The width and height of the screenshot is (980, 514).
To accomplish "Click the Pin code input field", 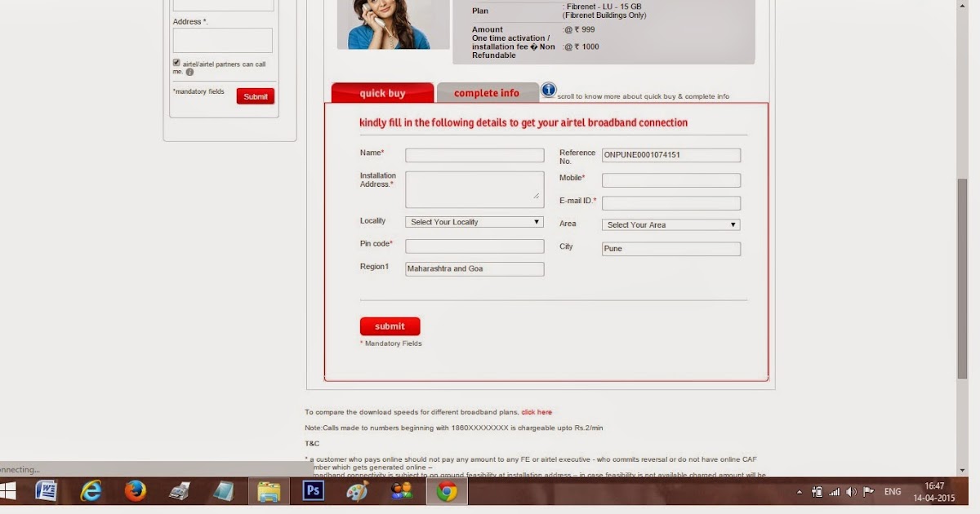I will tap(474, 246).
